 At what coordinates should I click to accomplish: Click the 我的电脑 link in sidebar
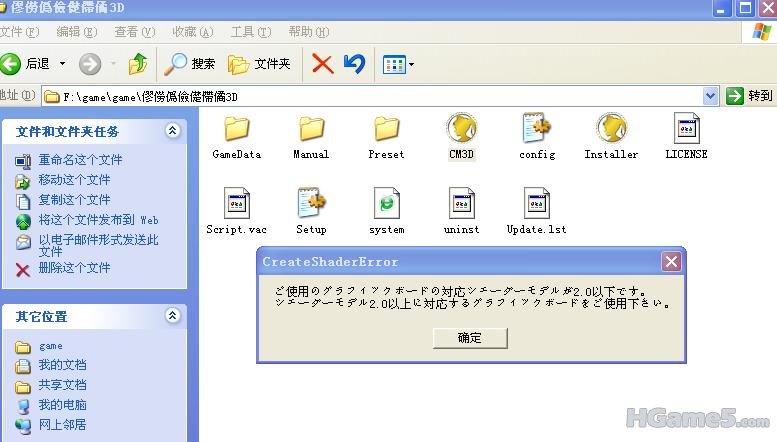tap(62, 405)
